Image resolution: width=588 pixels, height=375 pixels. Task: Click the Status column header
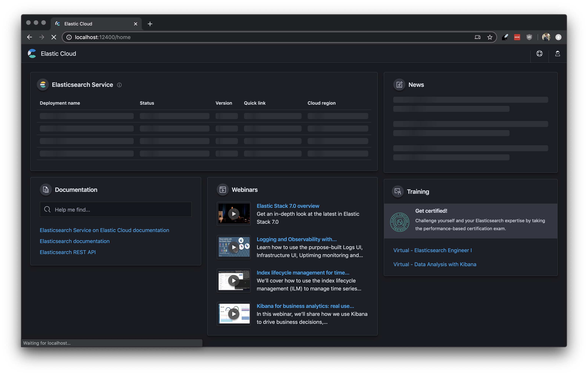click(147, 103)
